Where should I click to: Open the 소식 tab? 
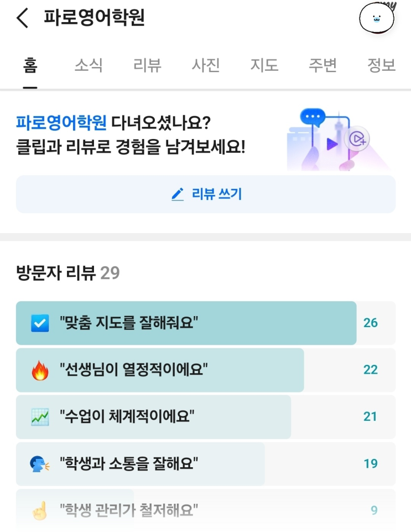point(89,65)
